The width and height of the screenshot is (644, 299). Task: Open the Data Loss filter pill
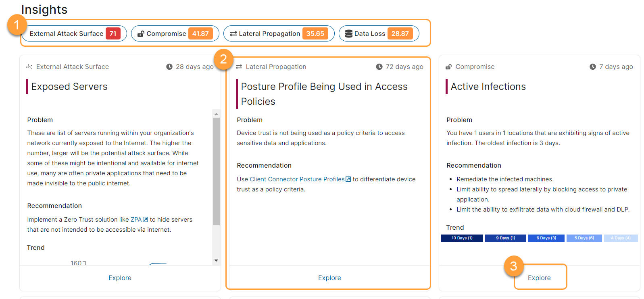[x=379, y=33]
